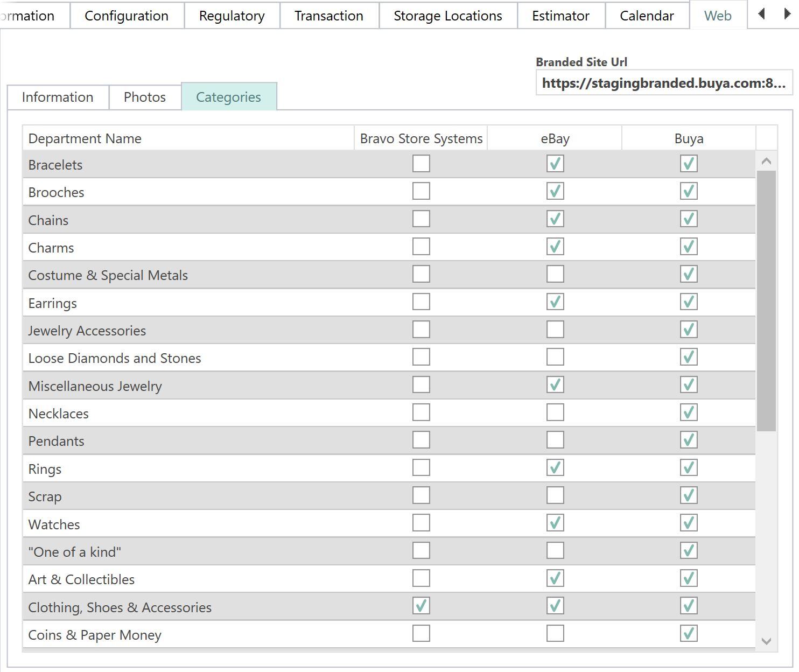Open the Storage Locations tab
Viewport: 799px width, 672px height.
(x=448, y=16)
